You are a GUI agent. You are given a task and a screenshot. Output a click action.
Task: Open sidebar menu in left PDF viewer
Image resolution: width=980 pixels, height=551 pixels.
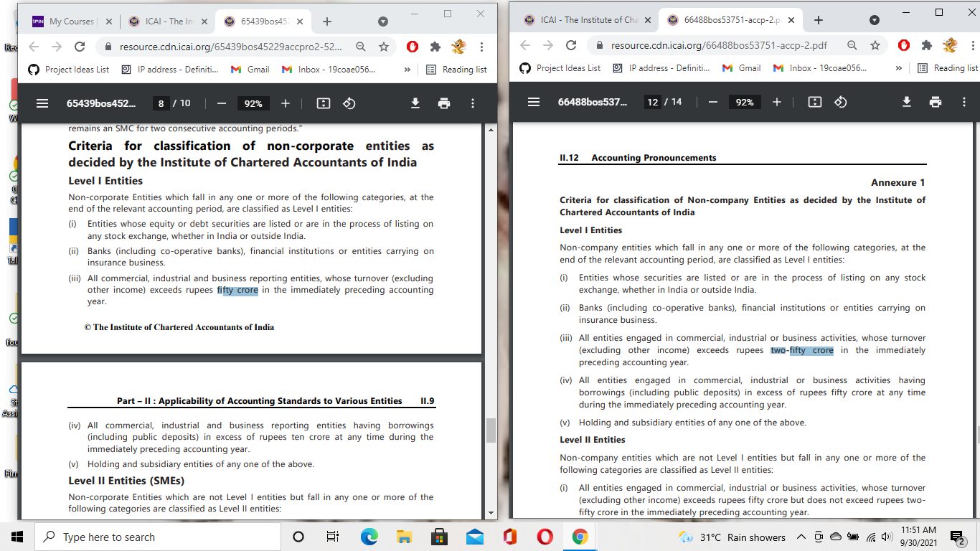coord(42,103)
